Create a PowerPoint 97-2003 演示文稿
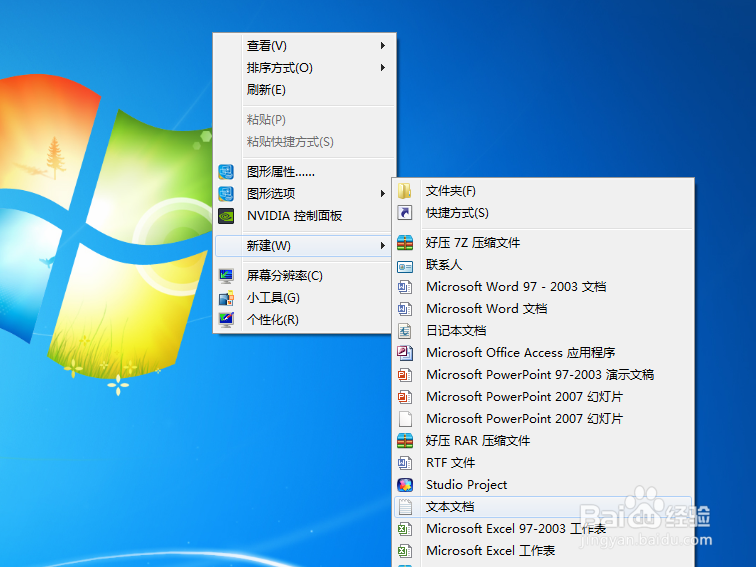Image resolution: width=756 pixels, height=567 pixels. click(x=543, y=375)
